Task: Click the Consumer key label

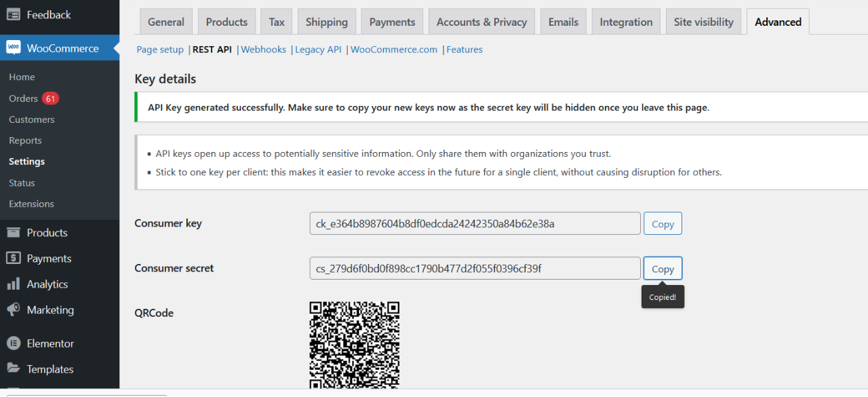Action: 168,223
